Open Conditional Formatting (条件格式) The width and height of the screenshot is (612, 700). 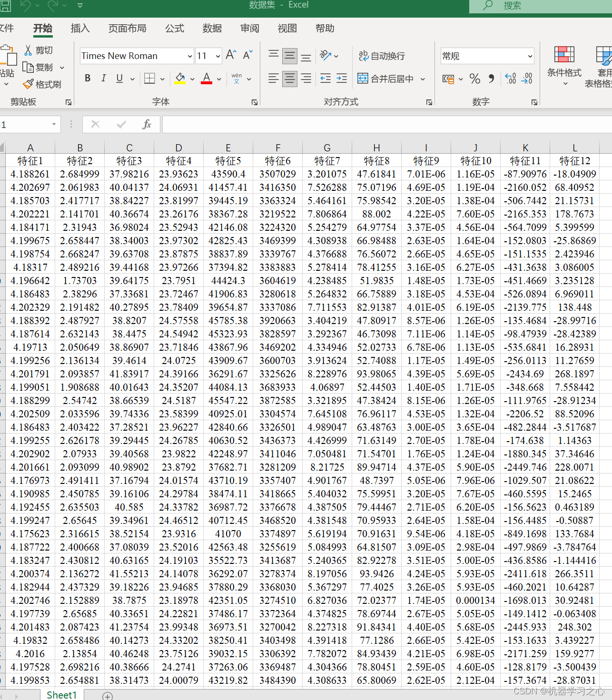coord(564,66)
